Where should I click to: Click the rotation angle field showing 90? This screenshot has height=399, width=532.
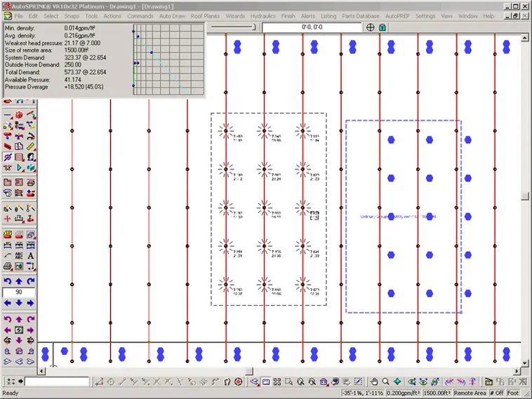pos(19,292)
